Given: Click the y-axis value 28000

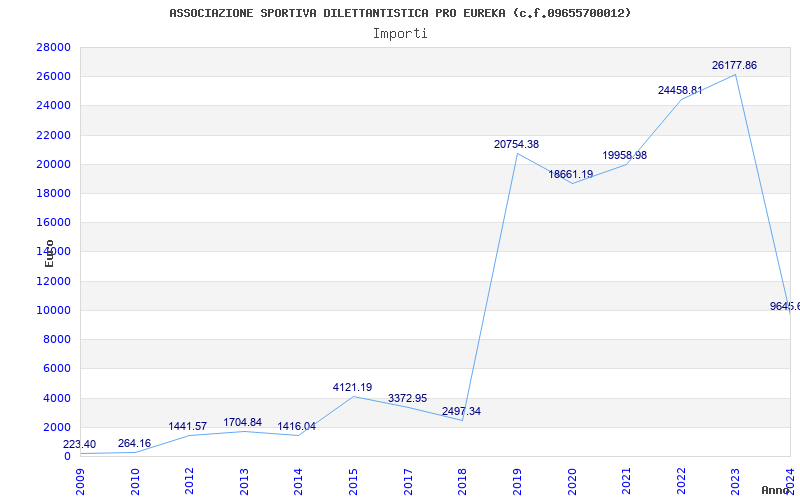Looking at the screenshot, I should [x=53, y=47].
